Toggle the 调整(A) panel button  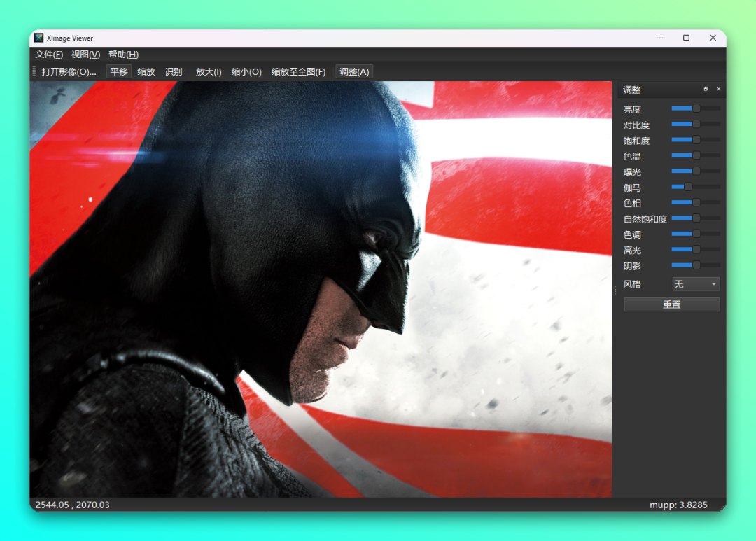(354, 72)
